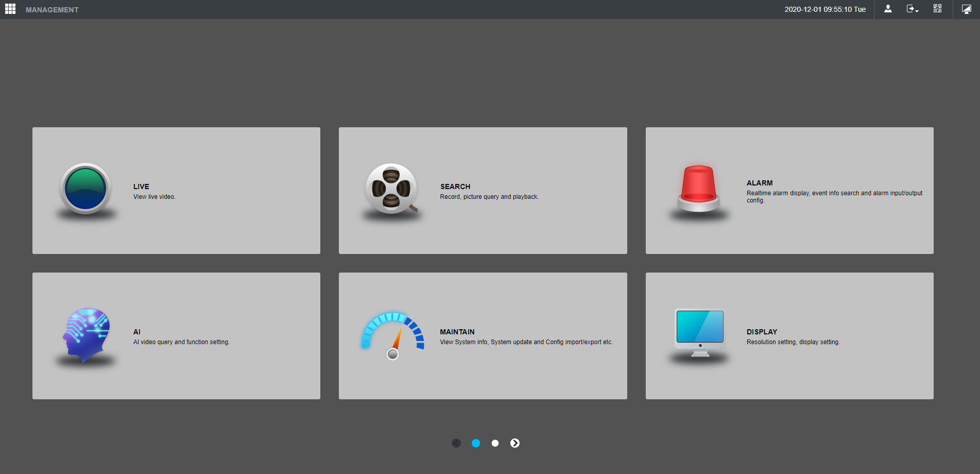Click 'View System info, System update' description
This screenshot has width=980, height=474.
click(526, 342)
